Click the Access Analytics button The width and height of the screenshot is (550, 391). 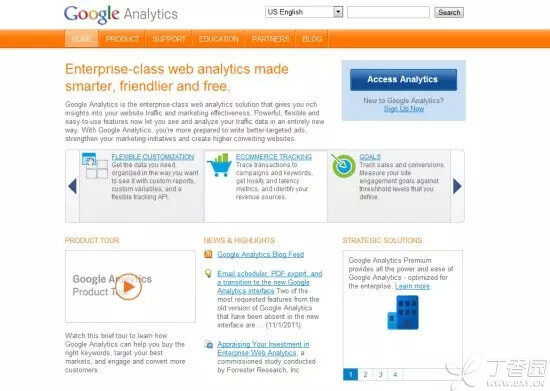pyautogui.click(x=403, y=80)
